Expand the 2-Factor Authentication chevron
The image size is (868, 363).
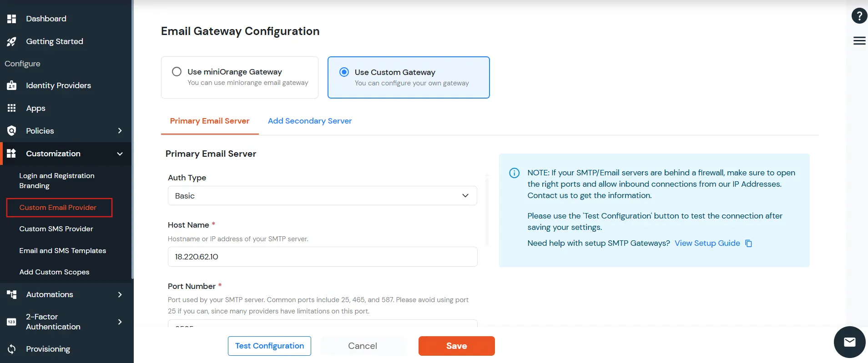coord(120,322)
